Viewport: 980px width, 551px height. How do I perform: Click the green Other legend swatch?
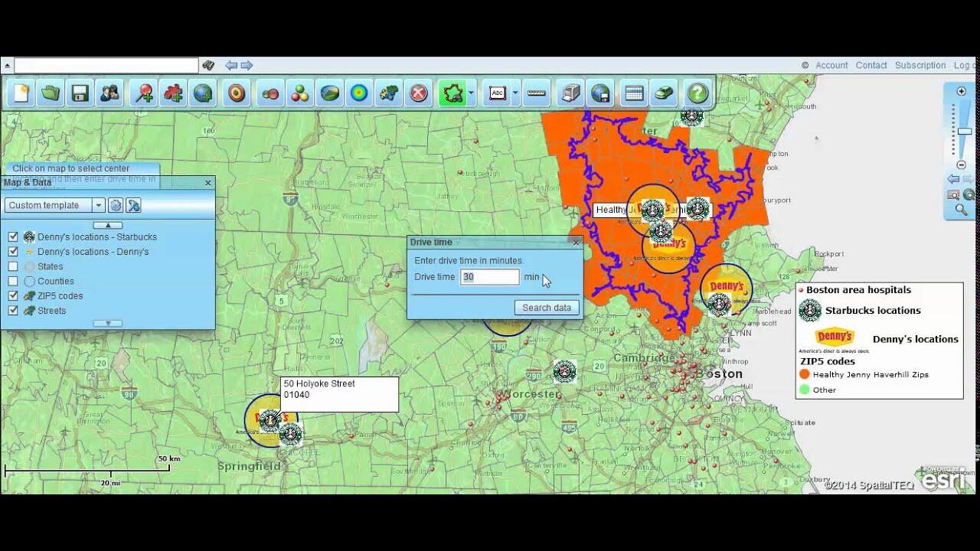(804, 390)
